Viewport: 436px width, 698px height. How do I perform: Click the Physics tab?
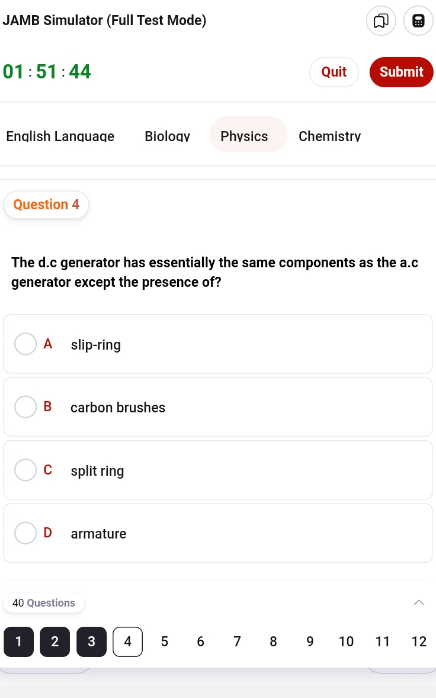click(244, 136)
